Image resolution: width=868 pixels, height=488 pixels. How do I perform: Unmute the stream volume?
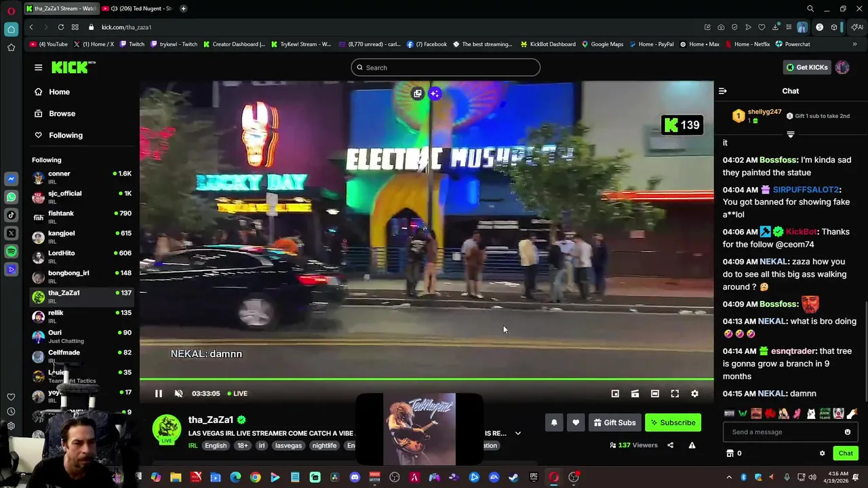(x=178, y=394)
